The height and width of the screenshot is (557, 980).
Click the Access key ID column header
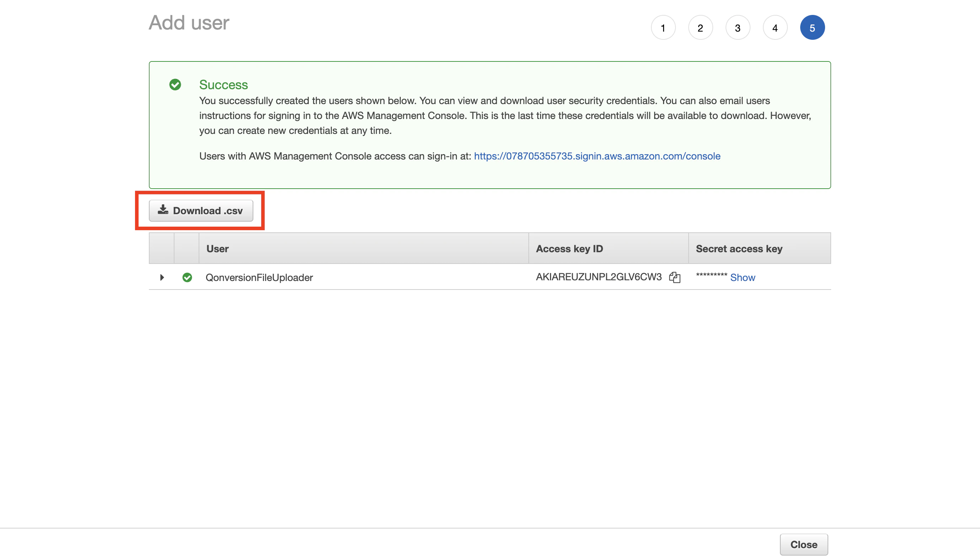point(569,249)
